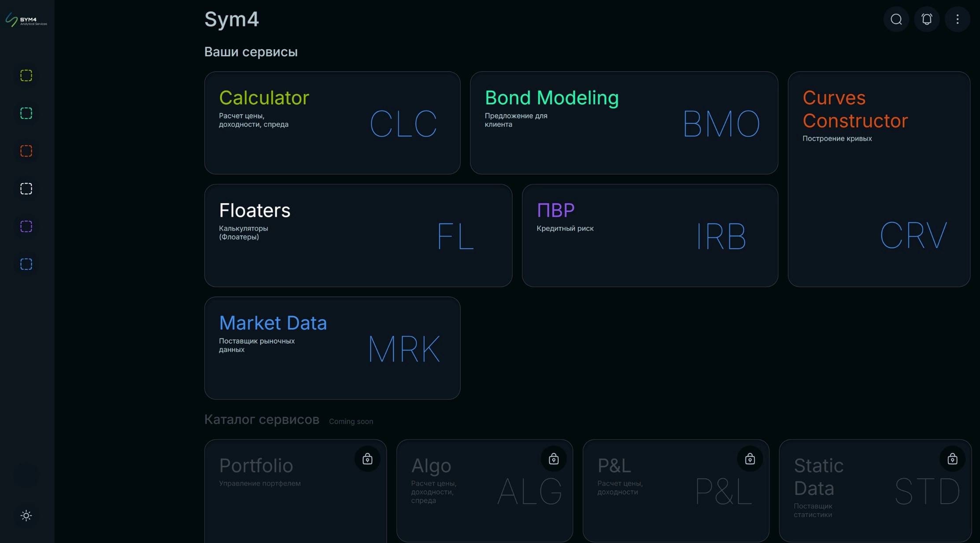980x543 pixels.
Task: Open the yellow-green Calculator sidebar icon
Action: 26,75
